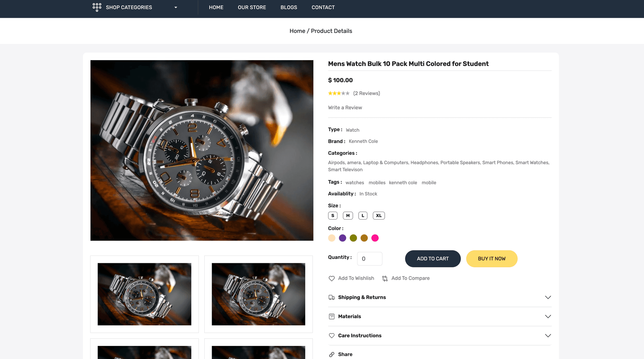Viewport: 644px width, 359px height.
Task: Click the Materials section icon
Action: (332, 316)
